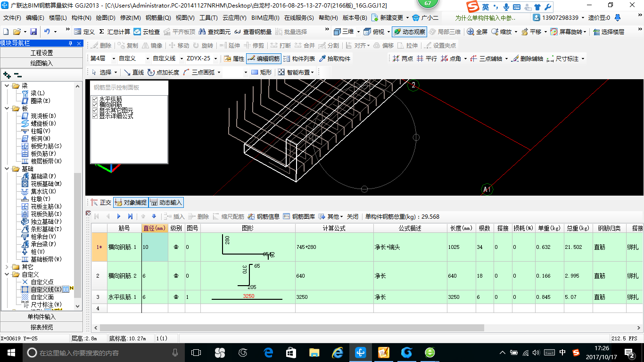Collapse all tree nodes minus icon

[x=17, y=75]
